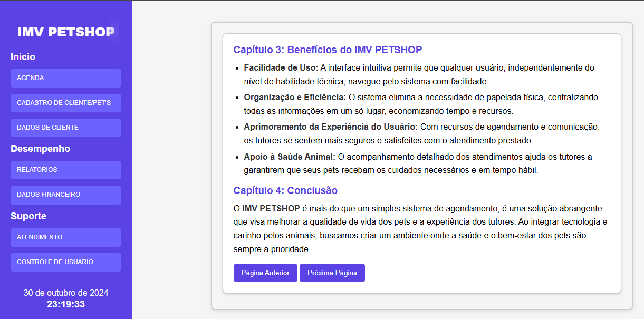Go to the previous page with Página Anterior
This screenshot has width=644, height=319.
pos(265,273)
